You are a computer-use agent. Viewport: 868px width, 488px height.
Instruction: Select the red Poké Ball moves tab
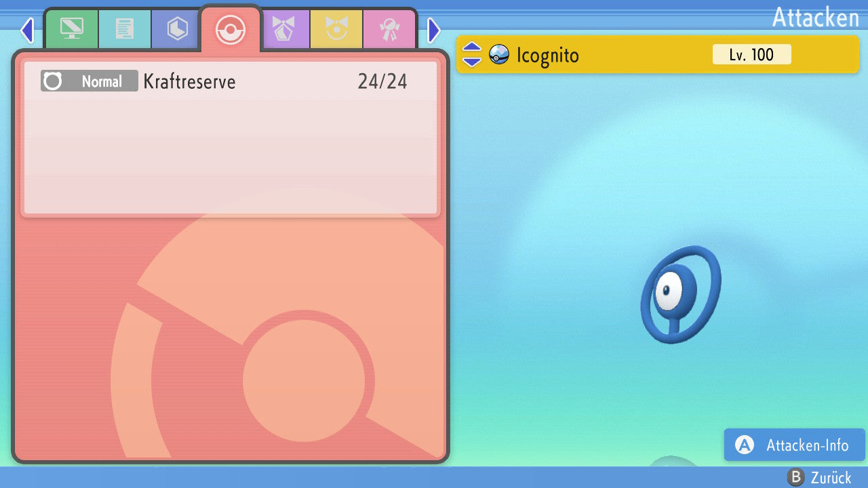click(x=230, y=30)
